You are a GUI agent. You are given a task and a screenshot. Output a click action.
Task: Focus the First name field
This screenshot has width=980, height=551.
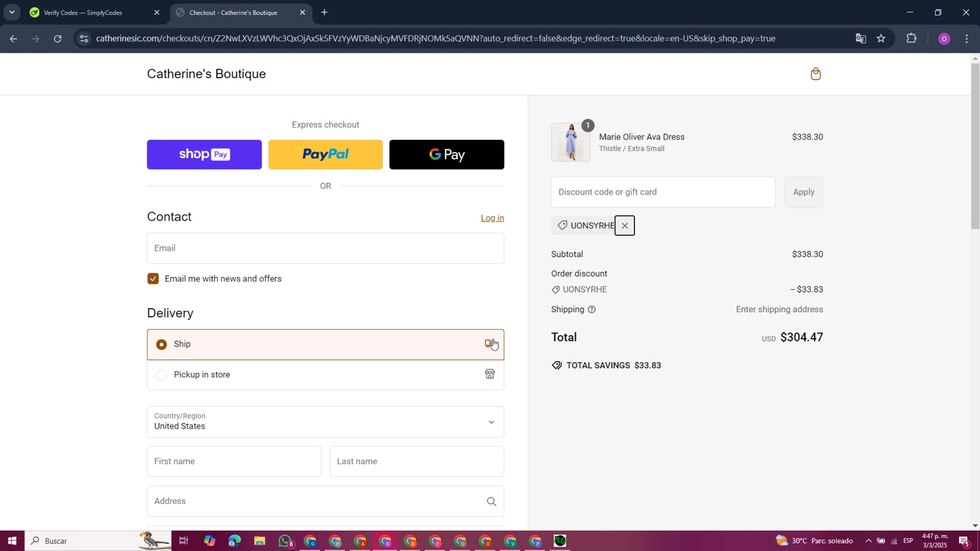pyautogui.click(x=234, y=462)
